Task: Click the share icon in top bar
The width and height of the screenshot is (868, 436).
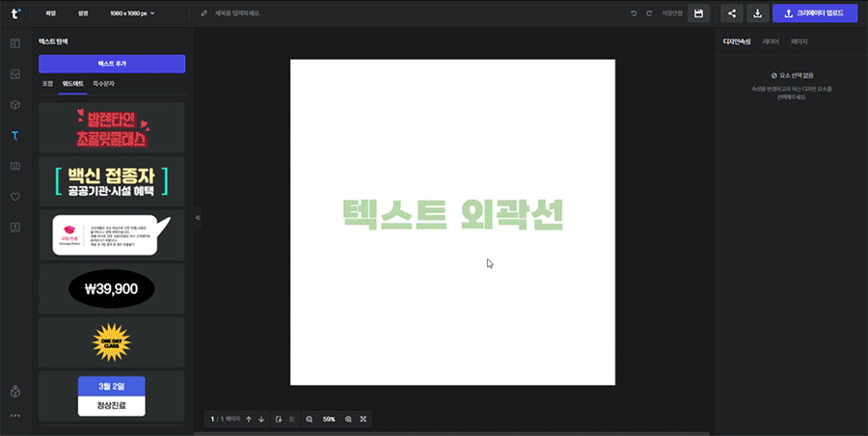Action: [x=732, y=14]
